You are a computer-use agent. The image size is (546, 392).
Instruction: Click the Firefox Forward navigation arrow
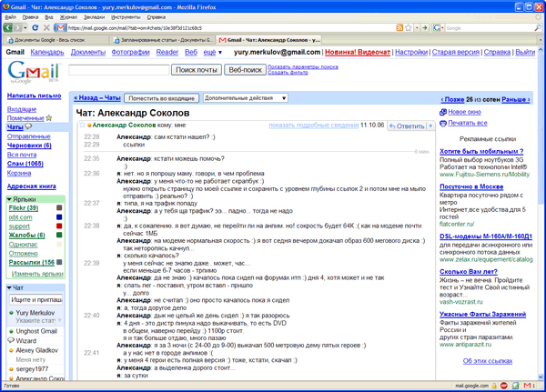(x=18, y=28)
